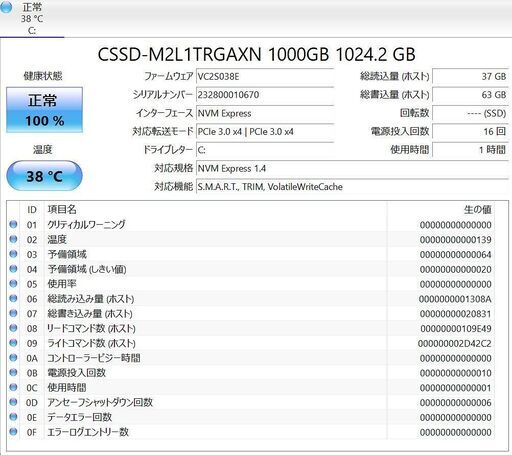Viewport: 512px width, 455px height.
Task: Select the ライトコマンド数 (ホスト) attribute name
Action: 91,343
